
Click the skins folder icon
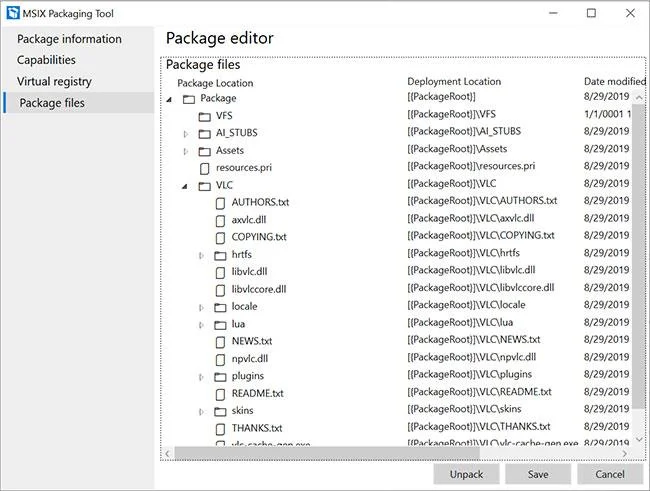coord(220,411)
